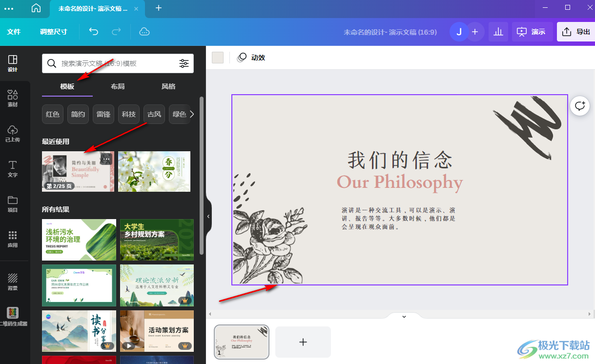
Task: Select the 我们的信念 heading text
Action: 400,160
